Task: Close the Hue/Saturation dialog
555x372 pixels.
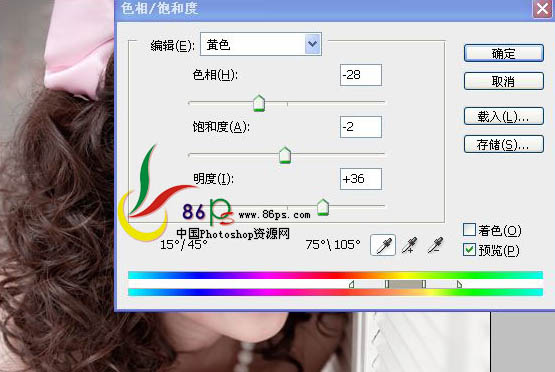Action: pyautogui.click(x=542, y=8)
